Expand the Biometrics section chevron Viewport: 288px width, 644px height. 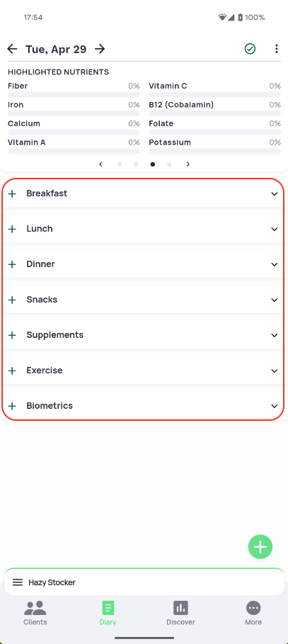(275, 406)
